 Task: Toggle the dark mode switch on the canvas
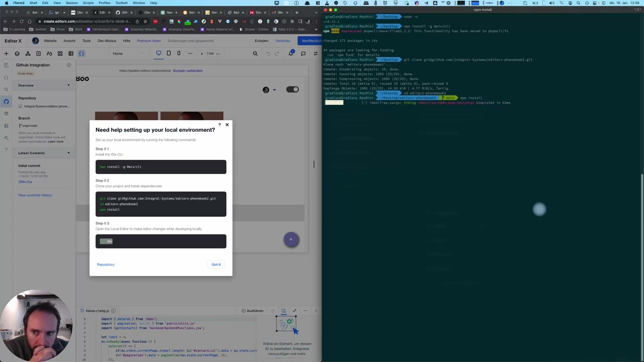coord(292,89)
